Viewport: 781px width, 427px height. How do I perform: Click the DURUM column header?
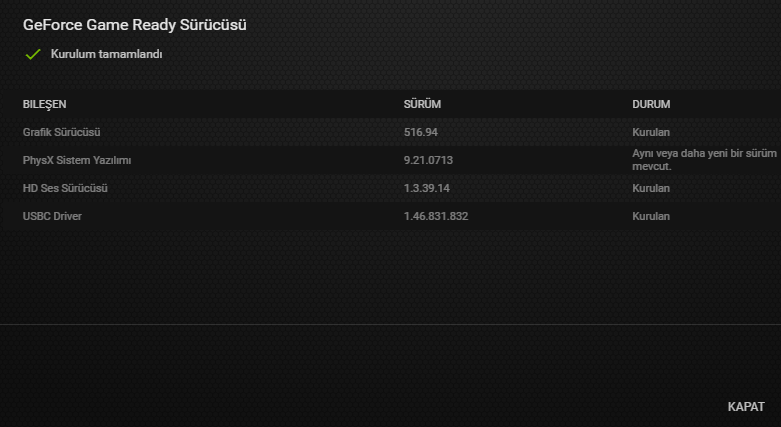(x=651, y=104)
